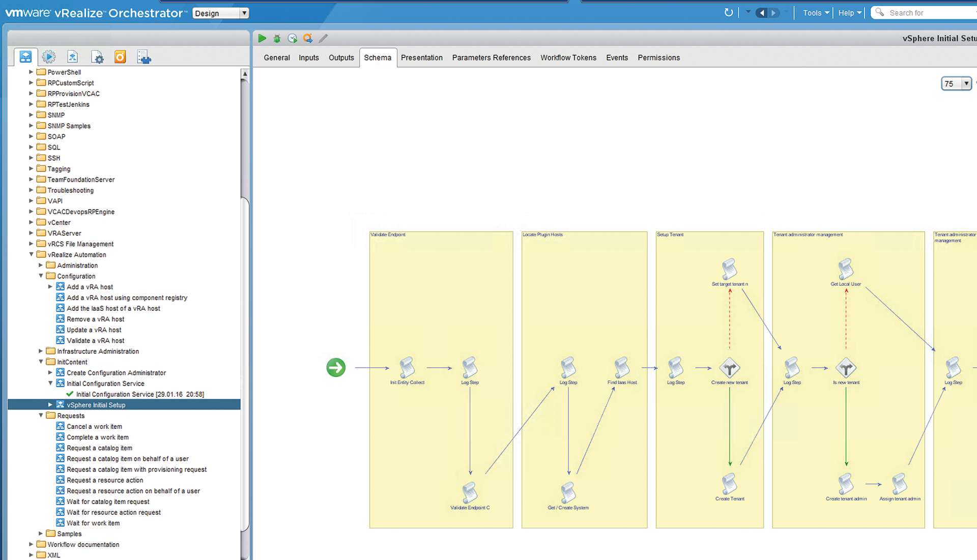977x560 pixels.
Task: Click the Validate workflow toolbar icon
Action: tap(308, 38)
